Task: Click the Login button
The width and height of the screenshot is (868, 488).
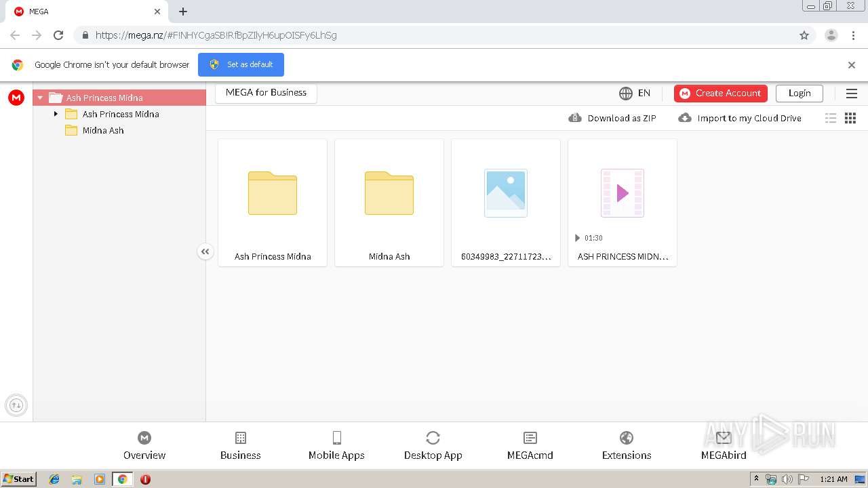Action: pyautogui.click(x=800, y=94)
